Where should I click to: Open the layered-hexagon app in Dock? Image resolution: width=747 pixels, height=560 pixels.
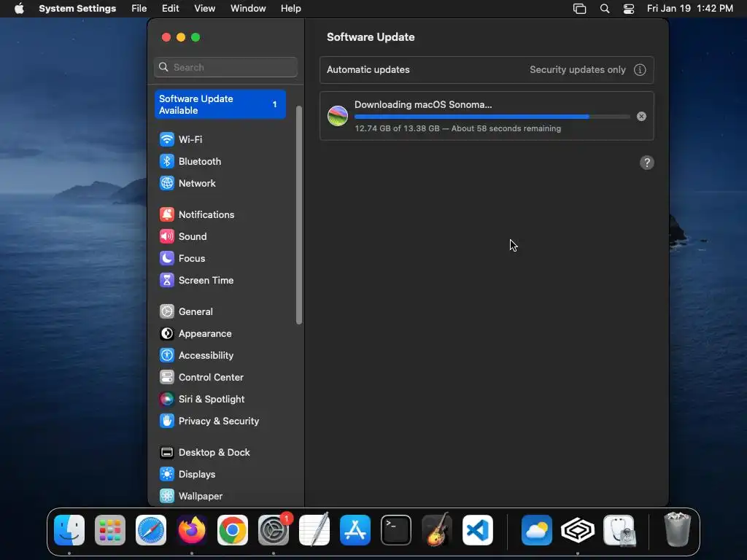578,530
